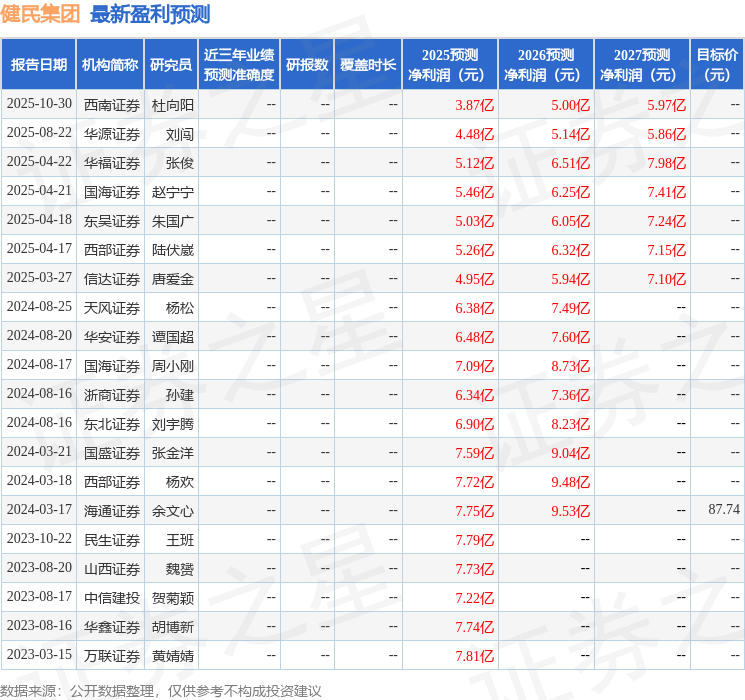Click the 2025-08-22 report date cell
The height and width of the screenshot is (700, 745).
coord(39,133)
